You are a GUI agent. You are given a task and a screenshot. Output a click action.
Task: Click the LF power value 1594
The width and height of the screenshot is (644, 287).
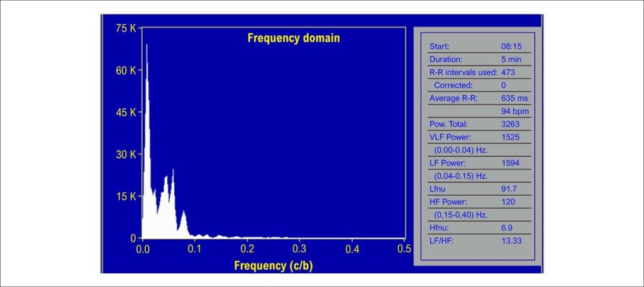[x=510, y=163]
